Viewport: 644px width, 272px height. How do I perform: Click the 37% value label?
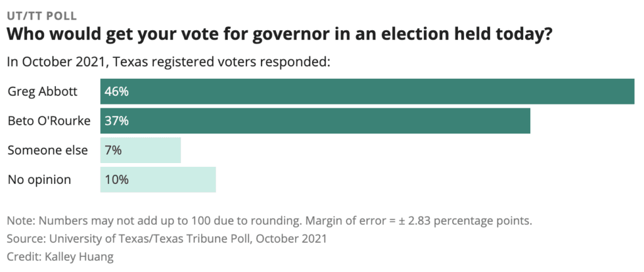click(x=117, y=121)
